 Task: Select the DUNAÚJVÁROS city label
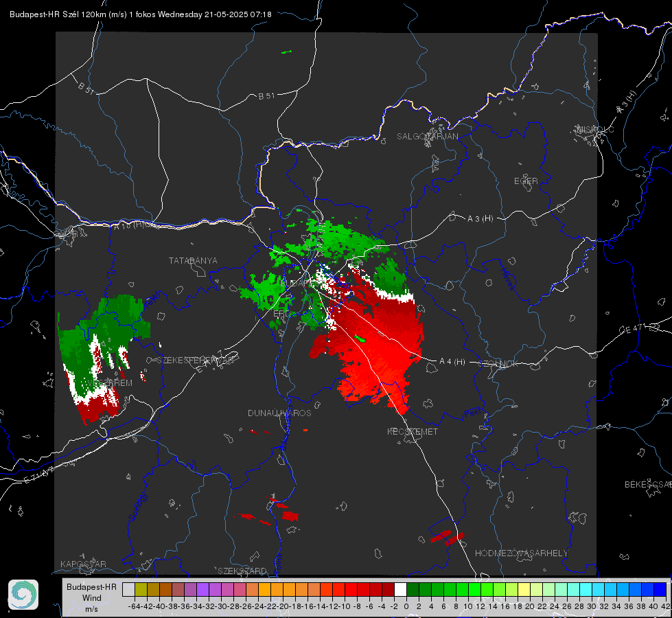pos(279,413)
